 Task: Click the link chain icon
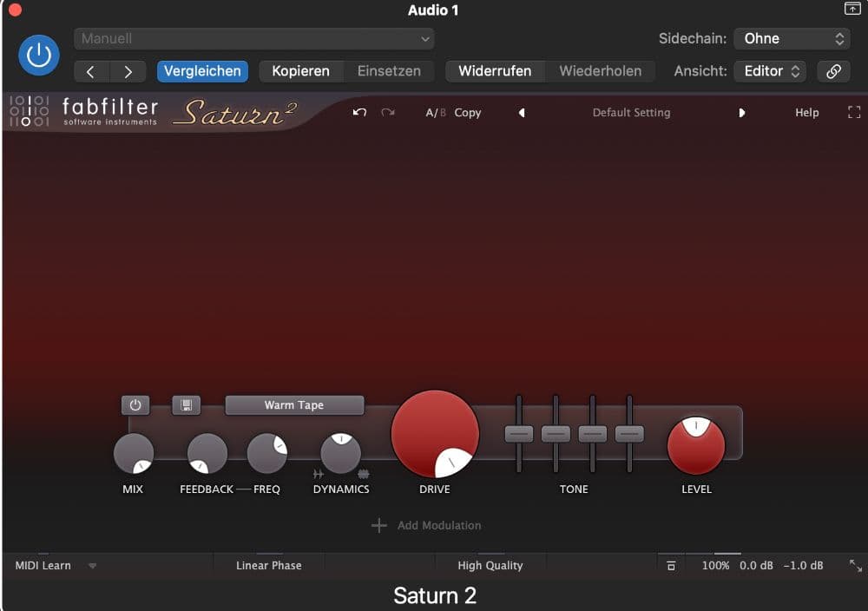pyautogui.click(x=833, y=71)
